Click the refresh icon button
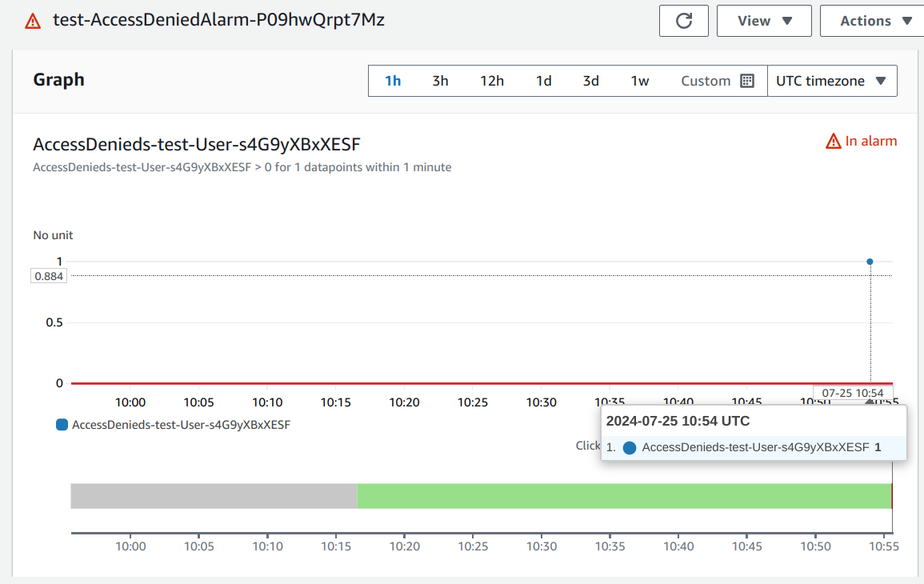The height and width of the screenshot is (584, 924). pos(684,21)
